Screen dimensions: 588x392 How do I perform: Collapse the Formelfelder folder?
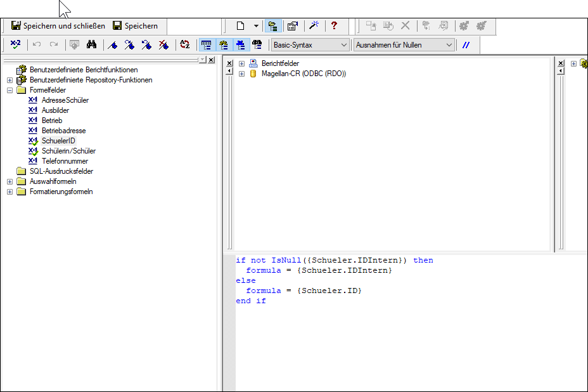point(10,90)
